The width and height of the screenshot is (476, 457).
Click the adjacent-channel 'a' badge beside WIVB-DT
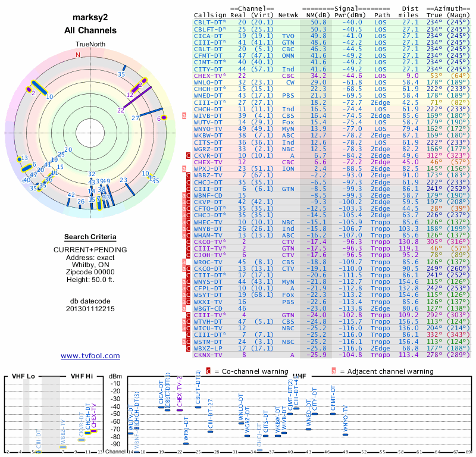point(184,115)
